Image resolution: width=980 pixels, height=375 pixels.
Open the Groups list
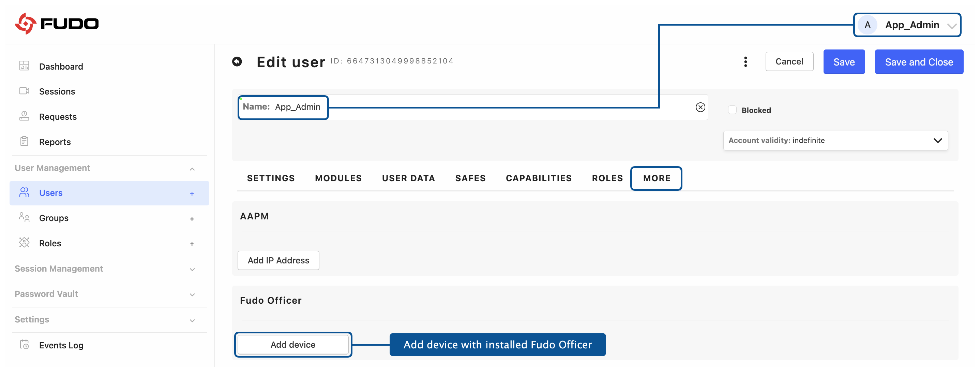click(x=54, y=218)
